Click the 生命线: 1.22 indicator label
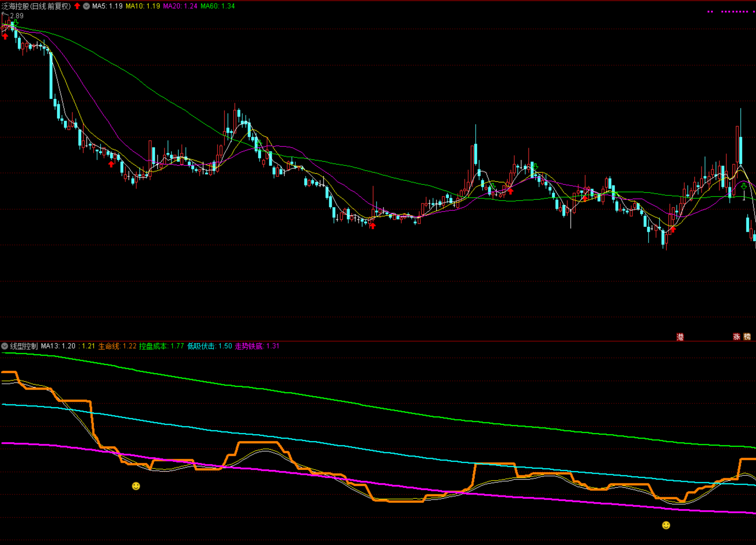The width and height of the screenshot is (756, 545). 117,346
